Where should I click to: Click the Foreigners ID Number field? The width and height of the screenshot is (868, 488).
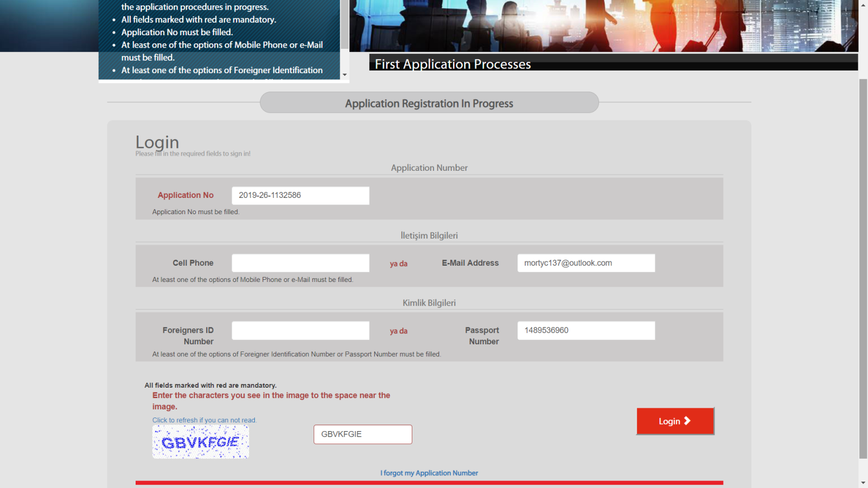300,331
